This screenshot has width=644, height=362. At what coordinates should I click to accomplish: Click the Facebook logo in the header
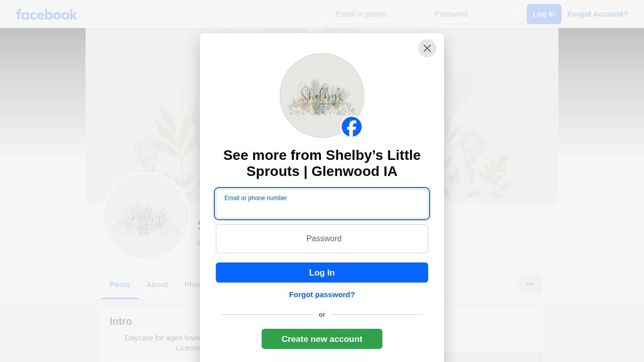coord(47,14)
